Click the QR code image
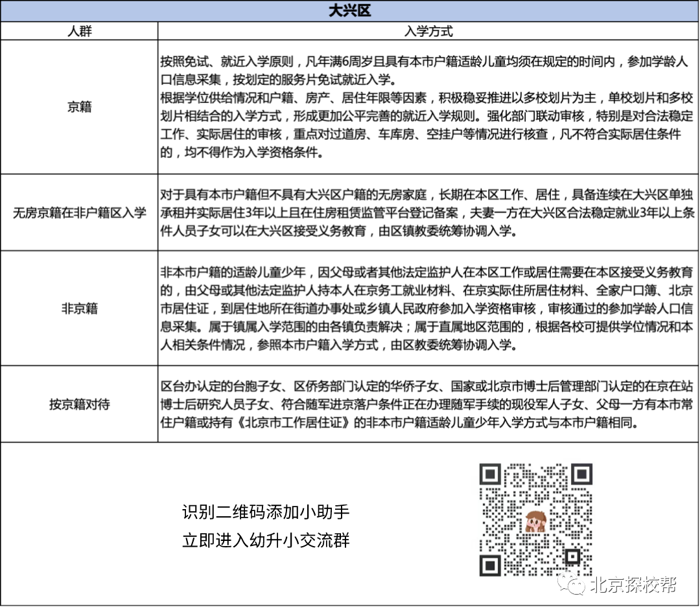Image resolution: width=700 pixels, height=616 pixels. 536,519
